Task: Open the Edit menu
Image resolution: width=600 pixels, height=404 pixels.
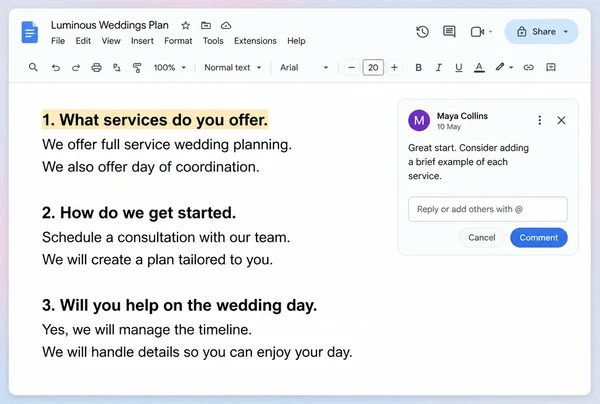Action: pyautogui.click(x=83, y=41)
